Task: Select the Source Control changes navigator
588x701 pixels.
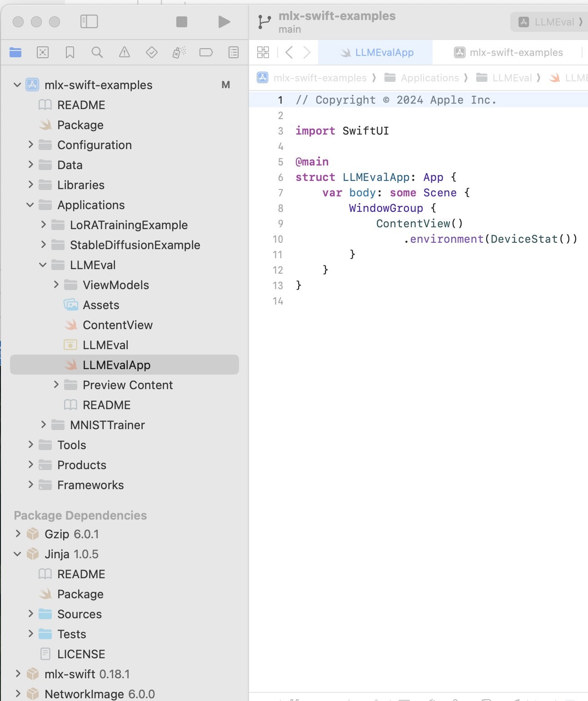Action: [43, 52]
